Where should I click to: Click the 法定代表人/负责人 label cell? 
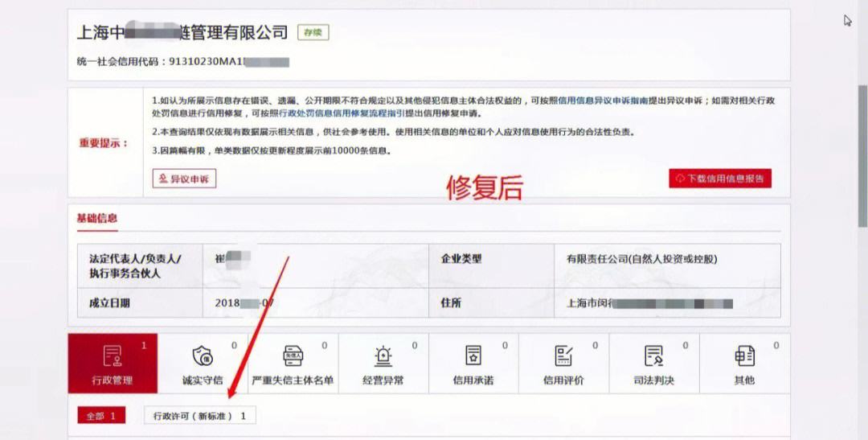pos(140,265)
